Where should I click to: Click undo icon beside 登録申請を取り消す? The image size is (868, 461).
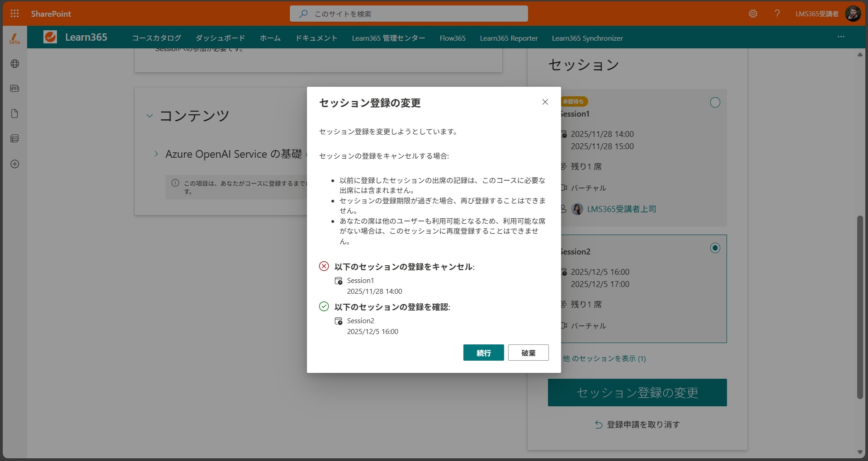tap(599, 424)
